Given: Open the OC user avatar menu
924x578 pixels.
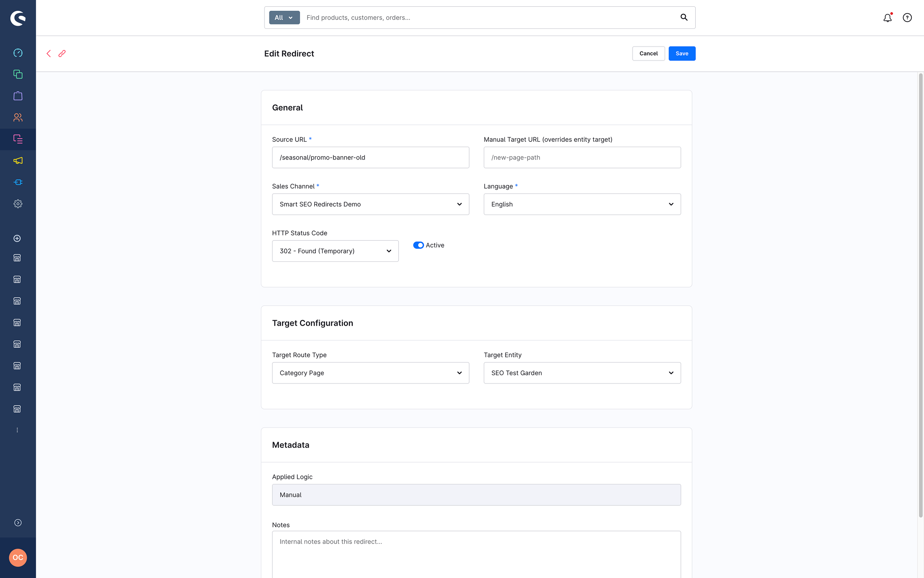Looking at the screenshot, I should (x=18, y=558).
